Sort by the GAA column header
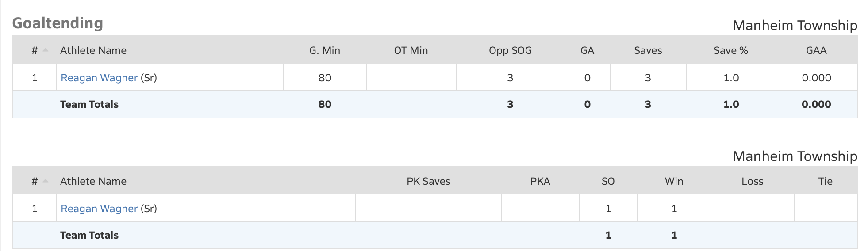The height and width of the screenshot is (251, 868). 816,50
